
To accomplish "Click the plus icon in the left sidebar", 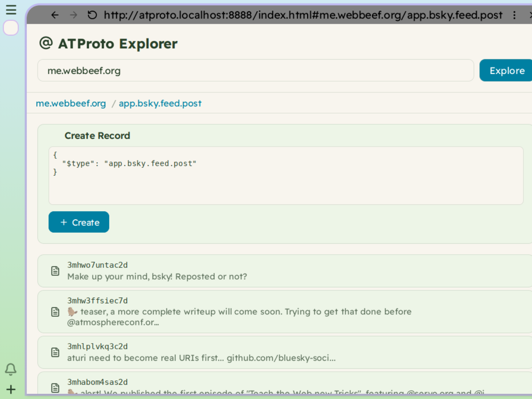I will tap(11, 389).
